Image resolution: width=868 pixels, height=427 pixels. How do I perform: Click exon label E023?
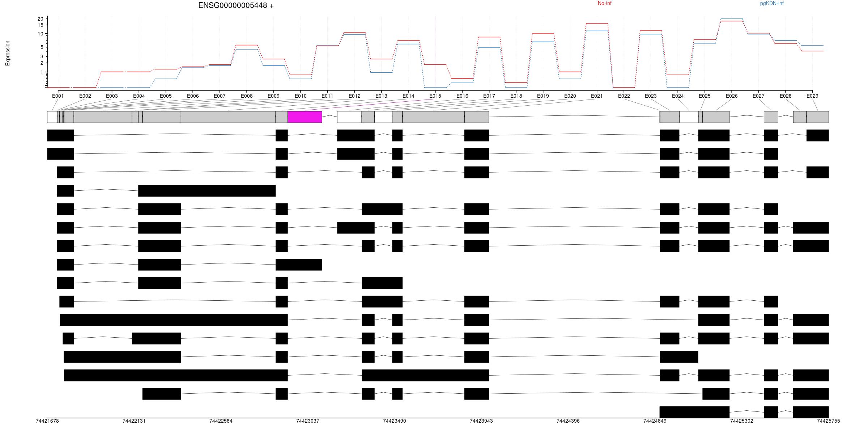pyautogui.click(x=651, y=96)
